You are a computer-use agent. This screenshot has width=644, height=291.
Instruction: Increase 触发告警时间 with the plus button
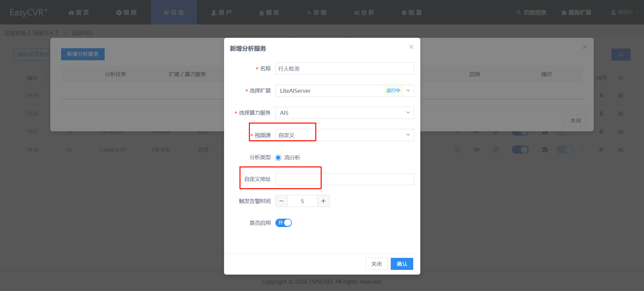[x=323, y=201]
